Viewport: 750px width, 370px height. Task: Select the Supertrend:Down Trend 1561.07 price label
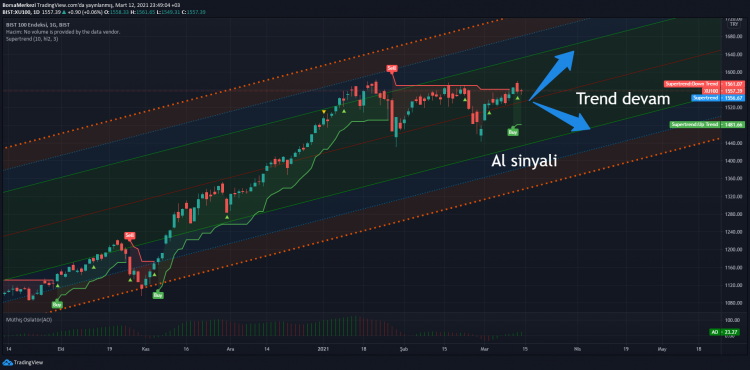[704, 84]
